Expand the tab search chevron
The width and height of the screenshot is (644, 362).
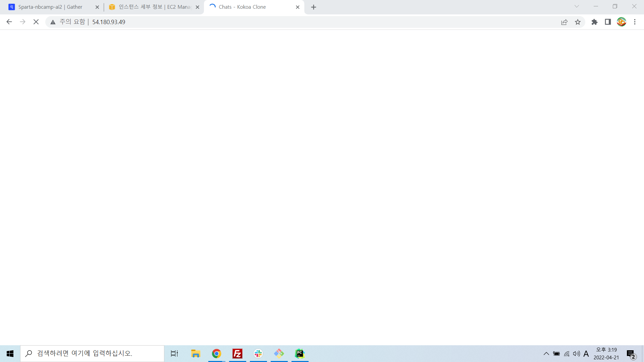tap(577, 6)
